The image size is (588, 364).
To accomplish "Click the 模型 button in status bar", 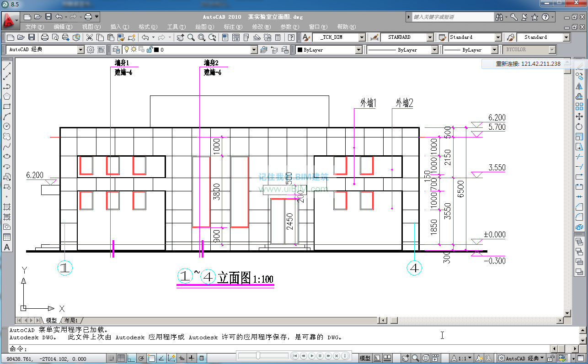I will coord(365,358).
